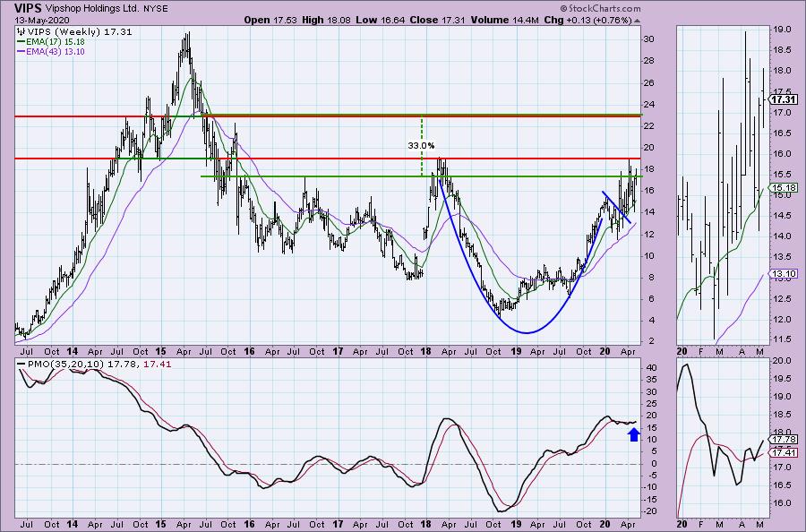806x532 pixels.
Task: Click the boxed 17.31 price tag on right axis
Action: [x=784, y=99]
